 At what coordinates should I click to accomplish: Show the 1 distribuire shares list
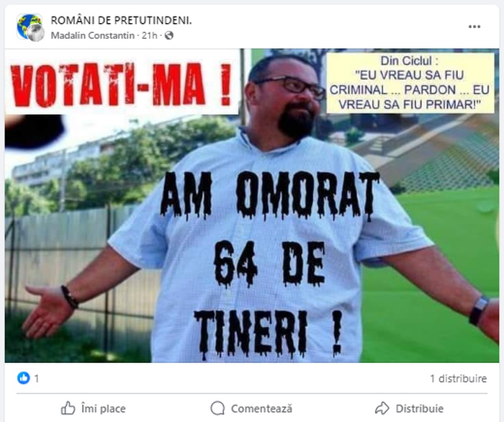click(459, 378)
